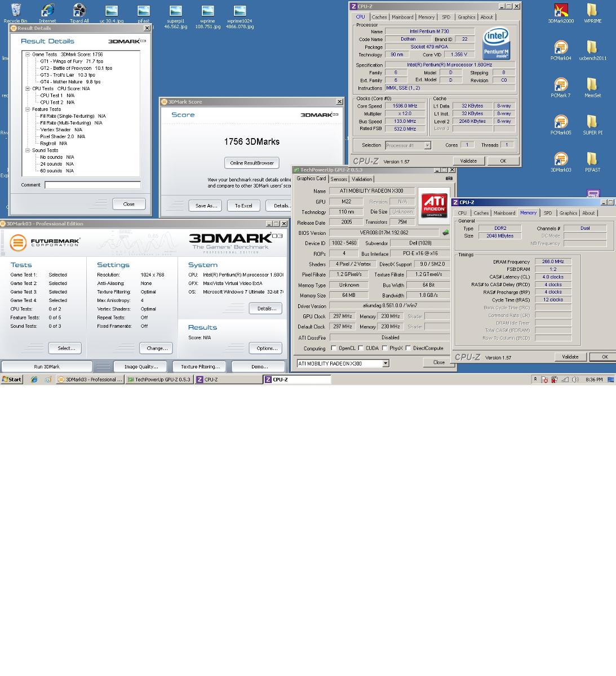Open the Recycle Bin desktop icon
Screen dimensions: 616x676
15,13
